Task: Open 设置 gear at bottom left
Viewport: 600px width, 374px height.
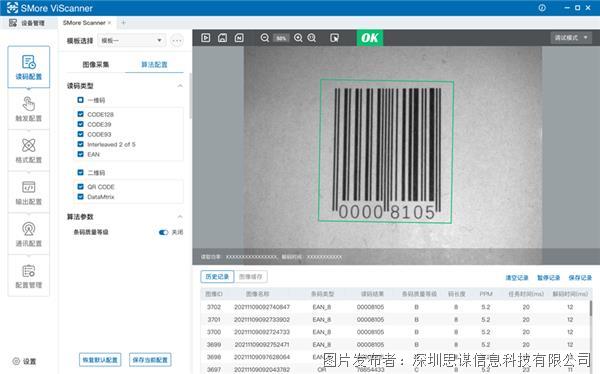Action: (x=24, y=361)
